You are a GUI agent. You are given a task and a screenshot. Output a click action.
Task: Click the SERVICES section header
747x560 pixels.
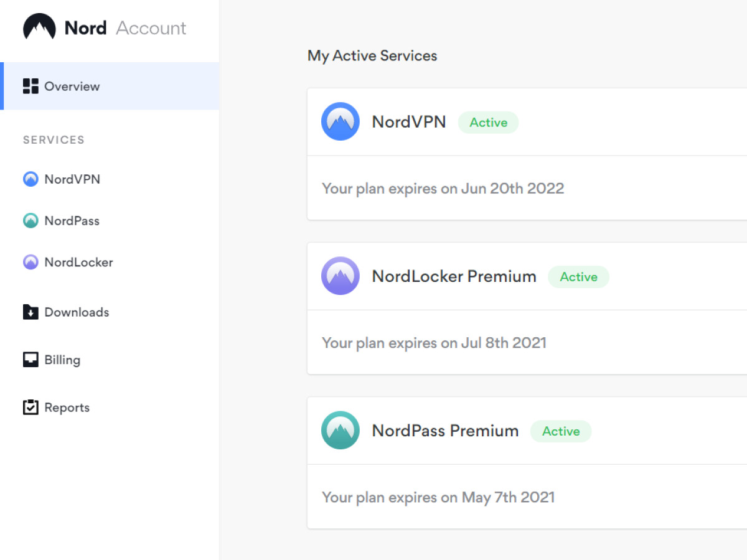coord(54,140)
